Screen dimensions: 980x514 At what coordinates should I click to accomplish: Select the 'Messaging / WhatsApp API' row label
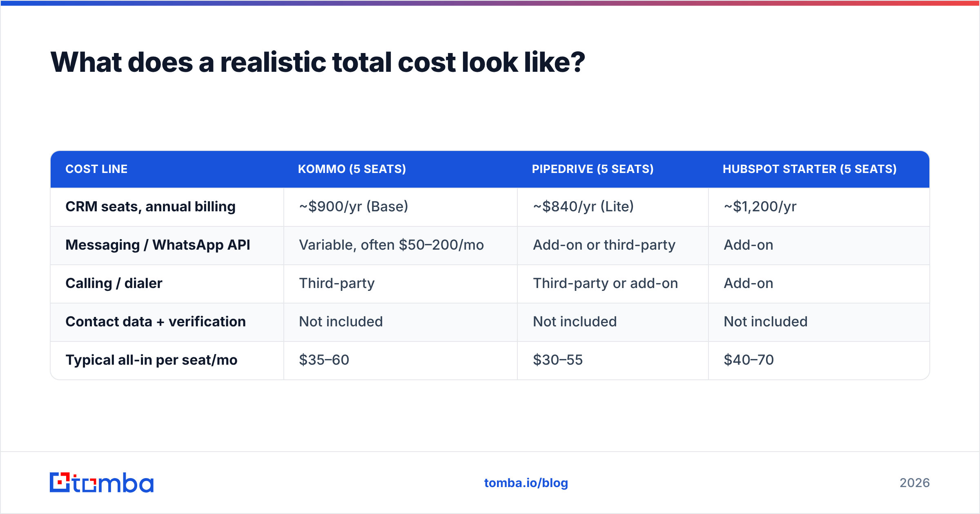coord(158,245)
